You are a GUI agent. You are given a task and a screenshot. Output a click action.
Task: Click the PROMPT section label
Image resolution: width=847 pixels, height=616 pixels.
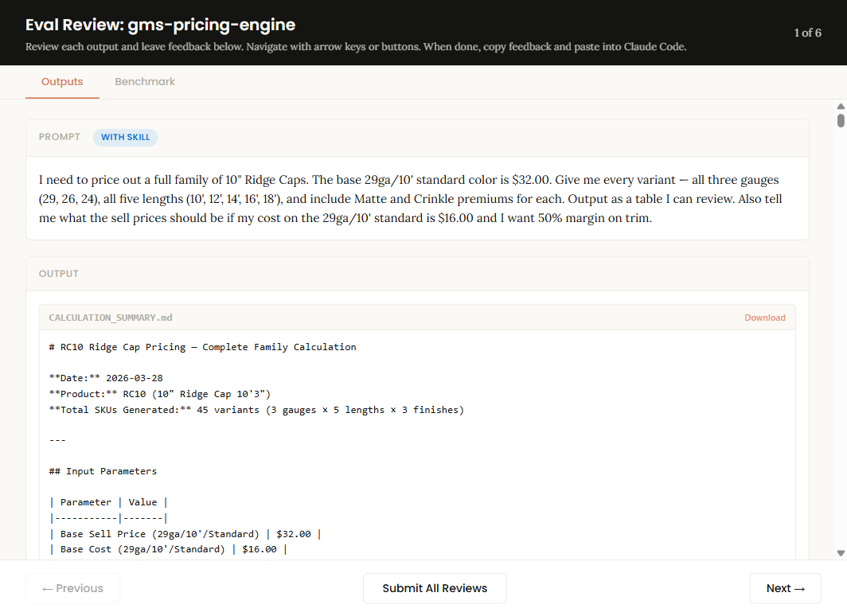[x=59, y=137]
